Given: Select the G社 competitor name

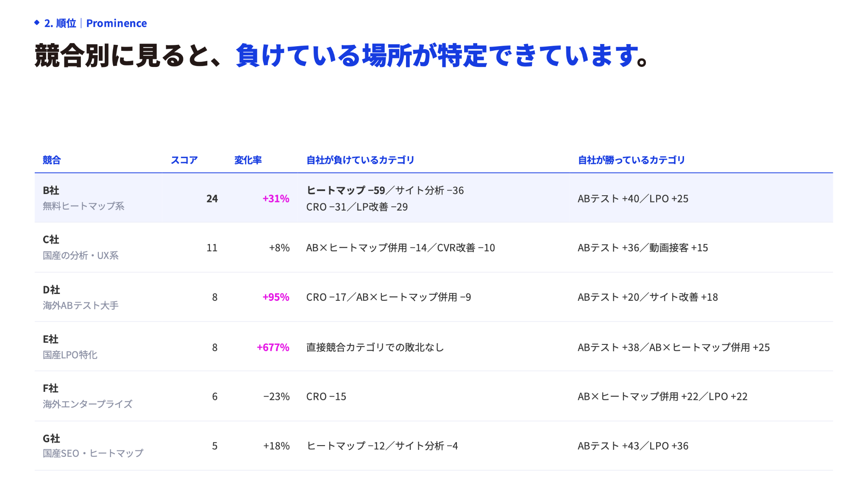Looking at the screenshot, I should pos(51,439).
